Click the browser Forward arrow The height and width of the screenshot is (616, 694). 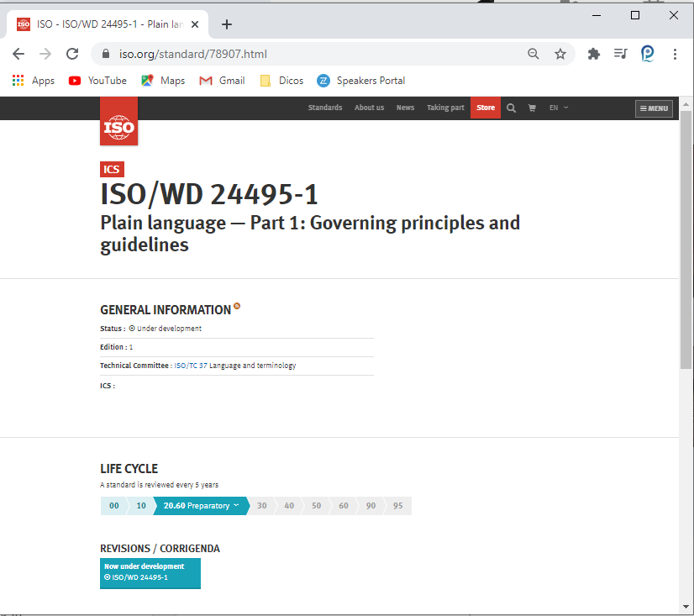tap(45, 54)
